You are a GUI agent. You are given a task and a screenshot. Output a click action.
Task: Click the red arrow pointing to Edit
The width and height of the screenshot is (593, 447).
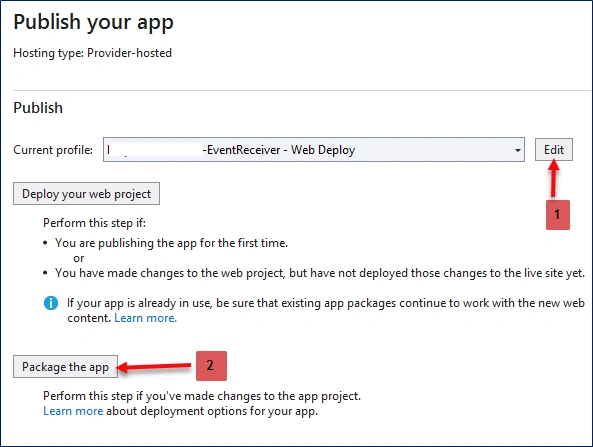click(x=554, y=178)
